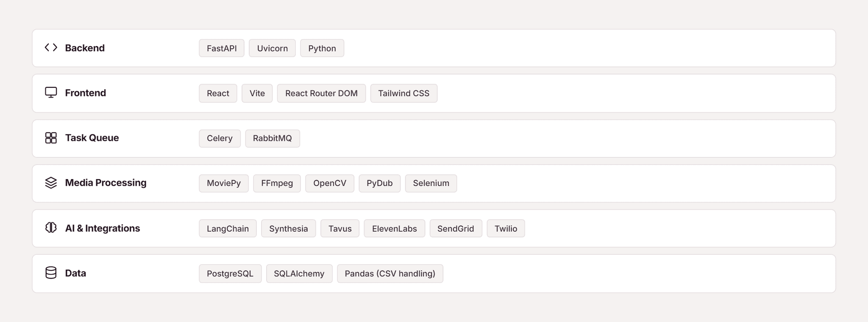Viewport: 868px width, 322px height.
Task: Click the Celery tag
Action: (x=220, y=138)
